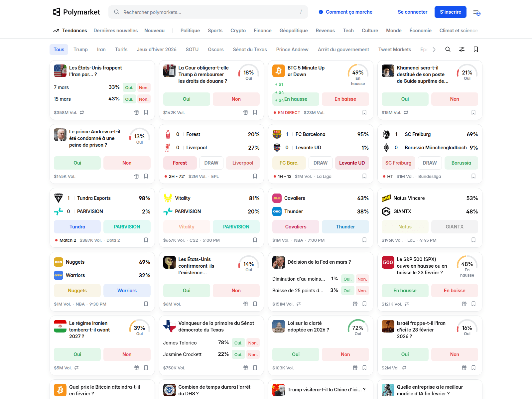Click the Polymarket logo
The width and height of the screenshot is (532, 399).
pos(76,12)
